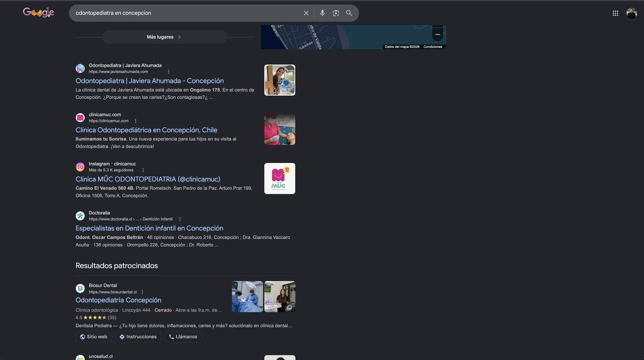Open Google Lens image search

(336, 13)
